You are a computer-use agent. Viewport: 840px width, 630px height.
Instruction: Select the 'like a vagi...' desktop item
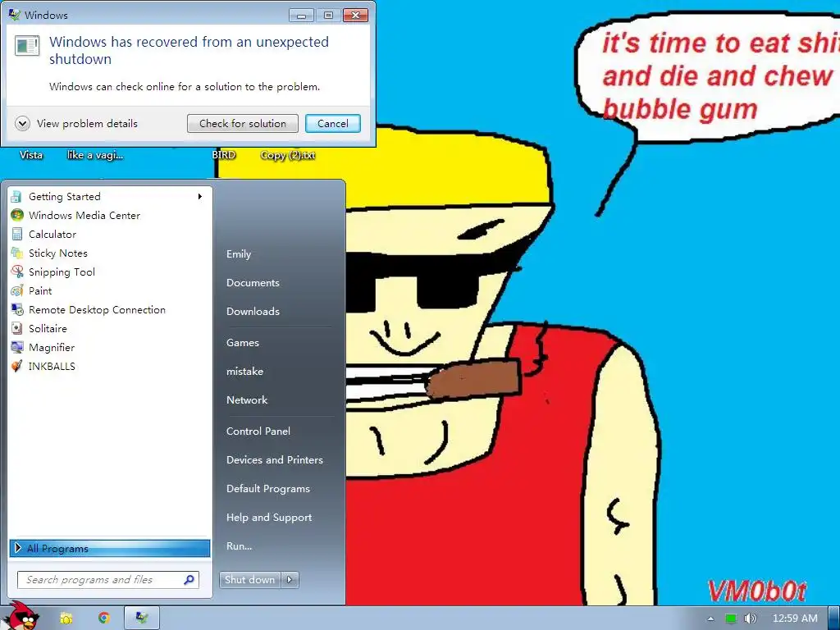point(95,155)
